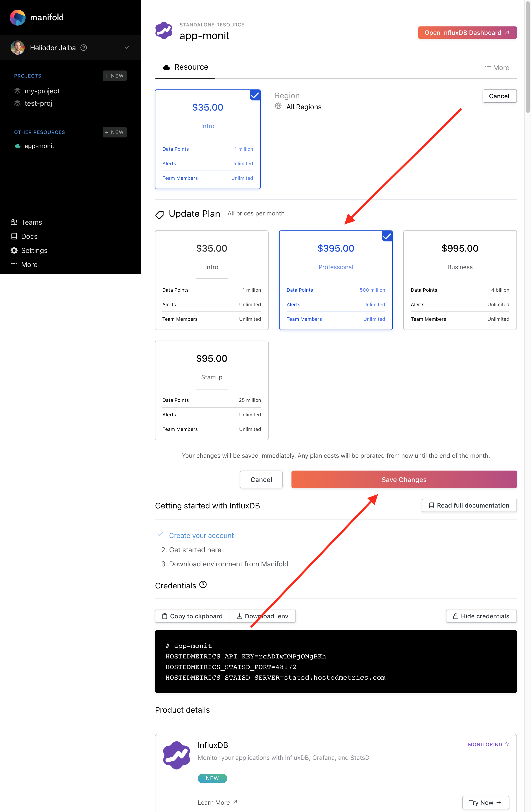Cancel the plan update near Save Changes

point(261,479)
